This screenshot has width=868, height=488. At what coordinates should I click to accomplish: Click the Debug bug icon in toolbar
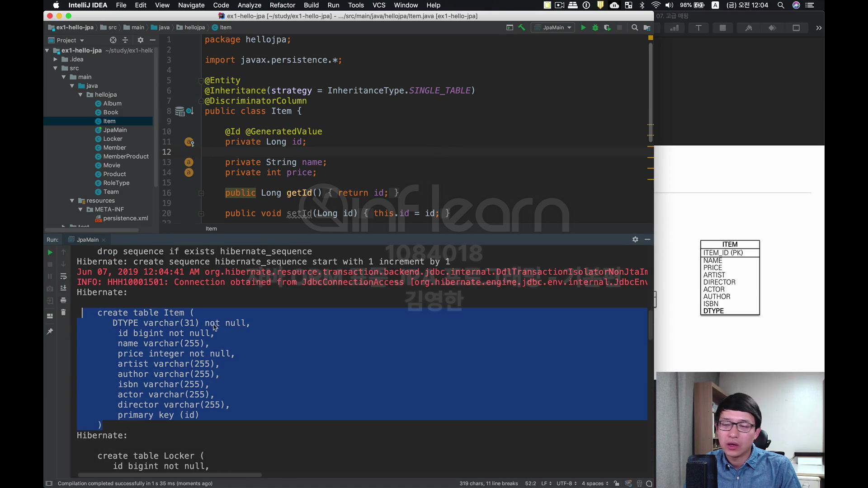[595, 28]
